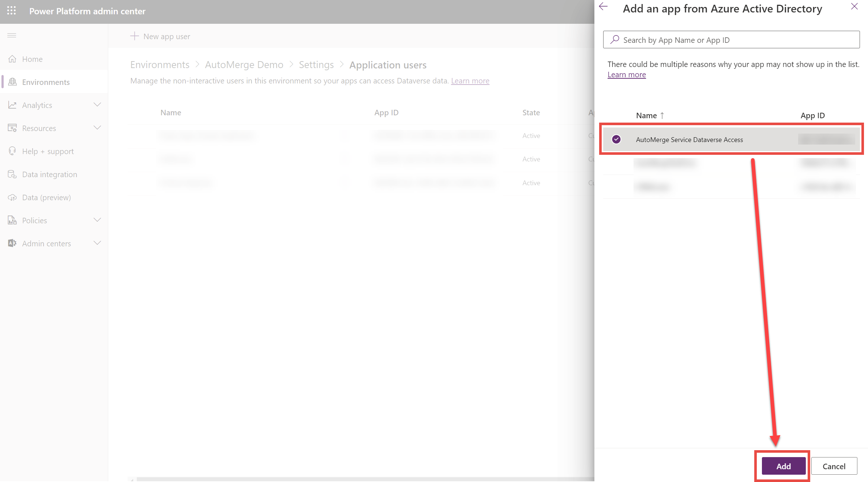This screenshot has width=868, height=482.
Task: Open Home in the sidebar
Action: tap(54, 59)
